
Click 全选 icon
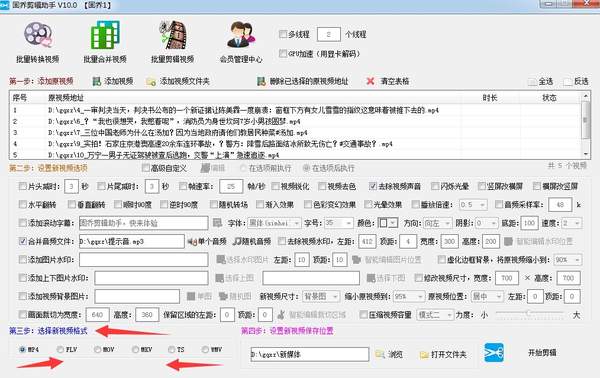(532, 81)
